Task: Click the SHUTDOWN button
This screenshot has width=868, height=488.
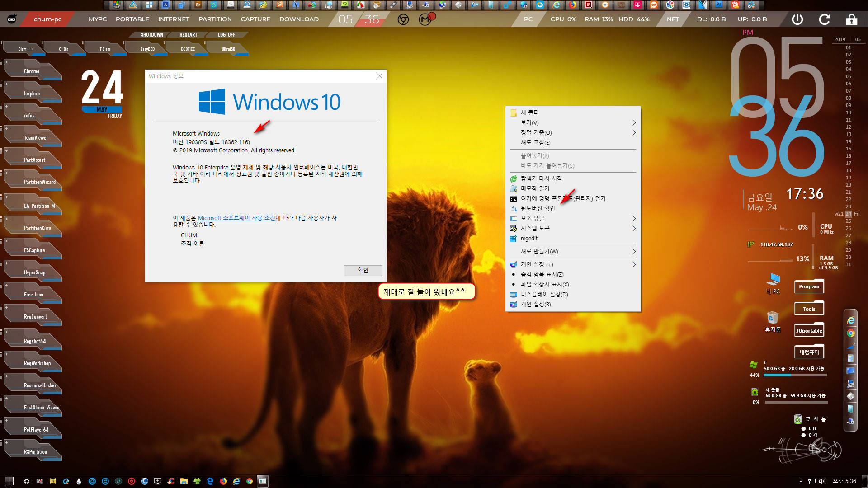Action: 151,35
